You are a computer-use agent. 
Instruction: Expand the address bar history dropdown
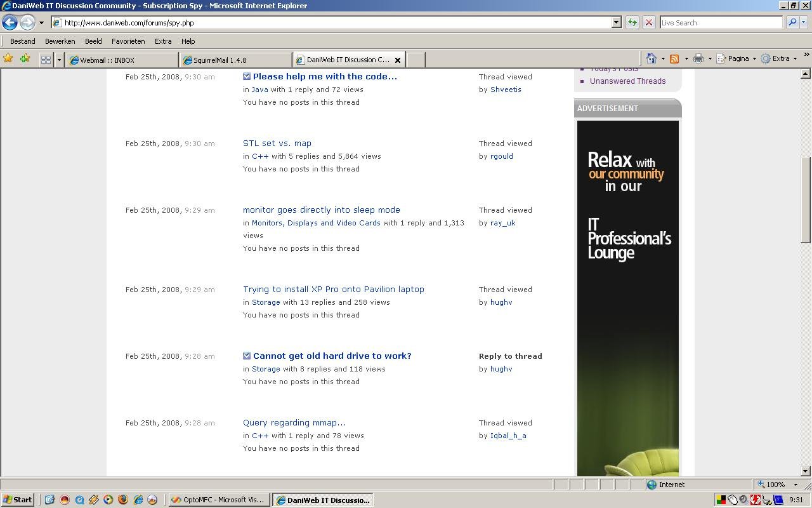pos(616,22)
